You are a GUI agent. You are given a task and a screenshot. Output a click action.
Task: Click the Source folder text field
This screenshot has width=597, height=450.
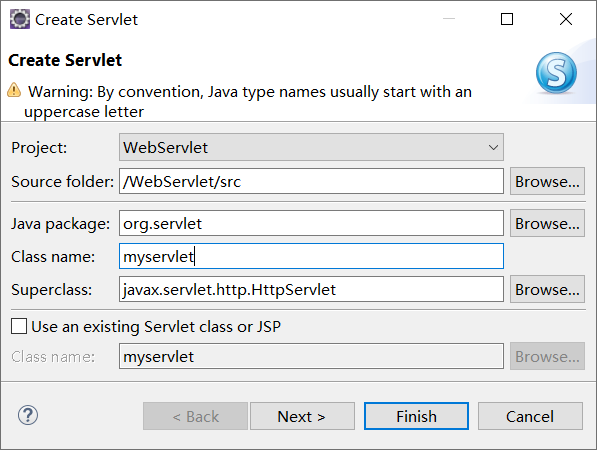311,181
